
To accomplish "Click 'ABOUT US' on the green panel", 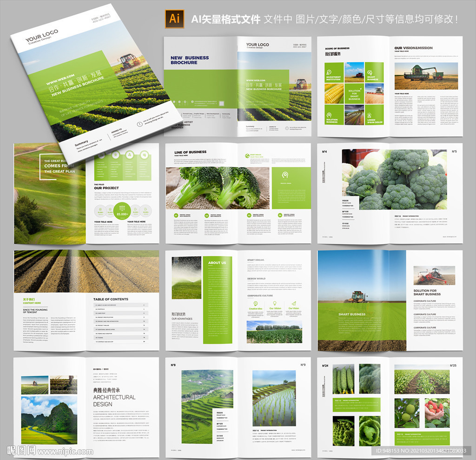I will (217, 263).
